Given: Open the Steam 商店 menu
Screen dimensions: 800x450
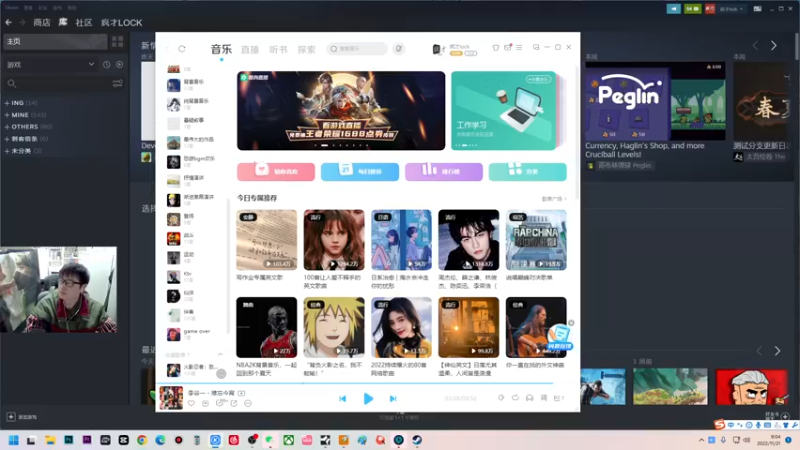Looking at the screenshot, I should coord(42,22).
